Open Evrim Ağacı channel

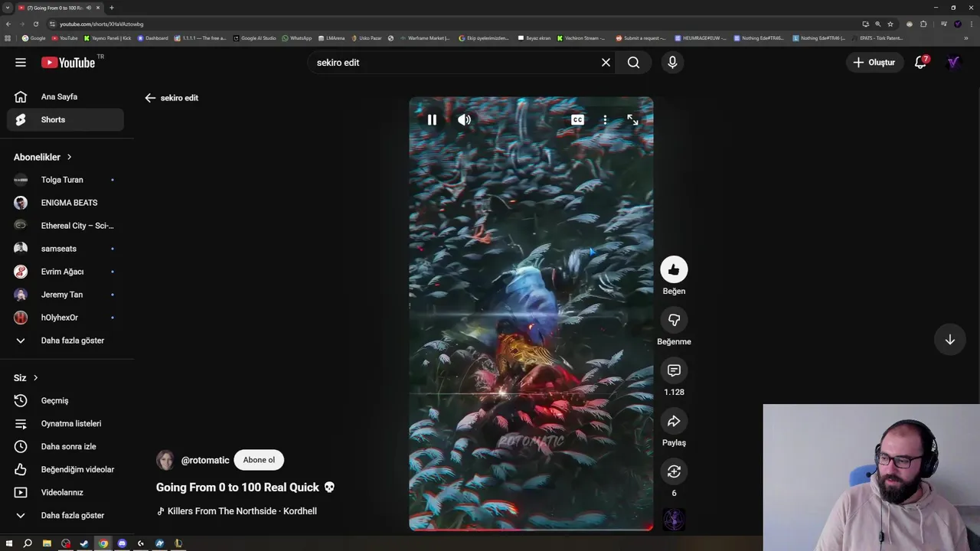[66, 272]
